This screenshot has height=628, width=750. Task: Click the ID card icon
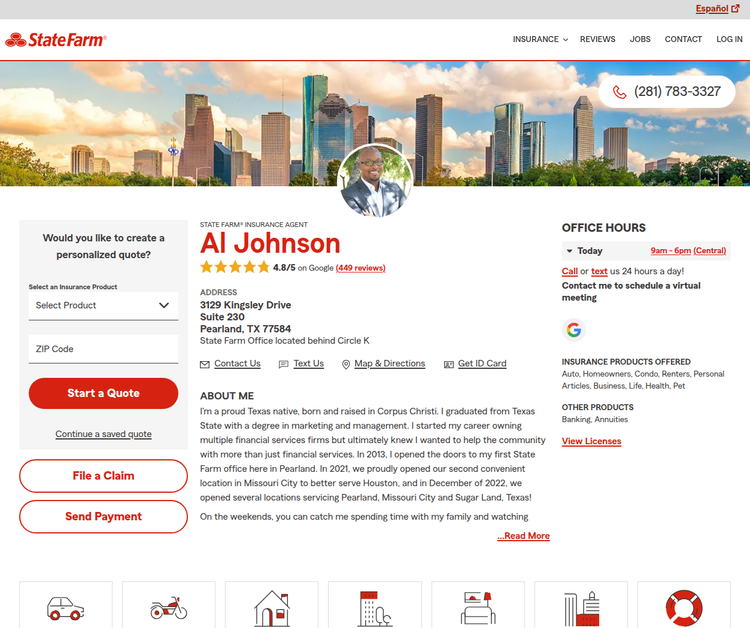tap(449, 364)
